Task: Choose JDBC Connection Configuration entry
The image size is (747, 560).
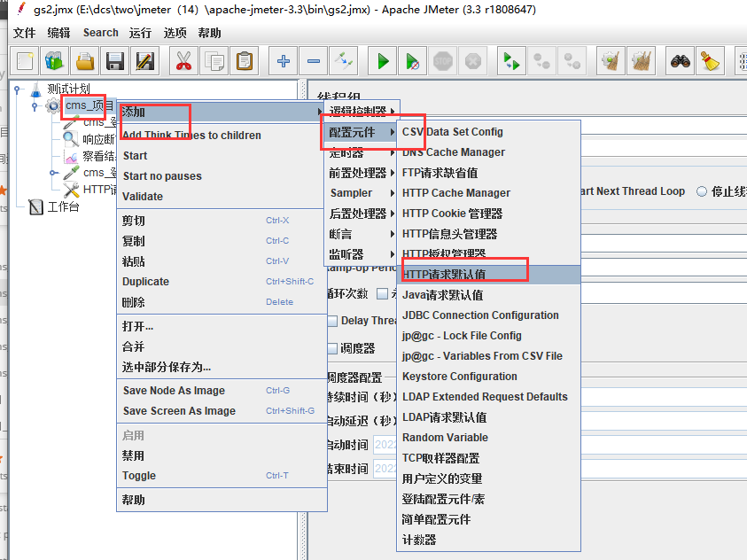Action: coord(489,315)
